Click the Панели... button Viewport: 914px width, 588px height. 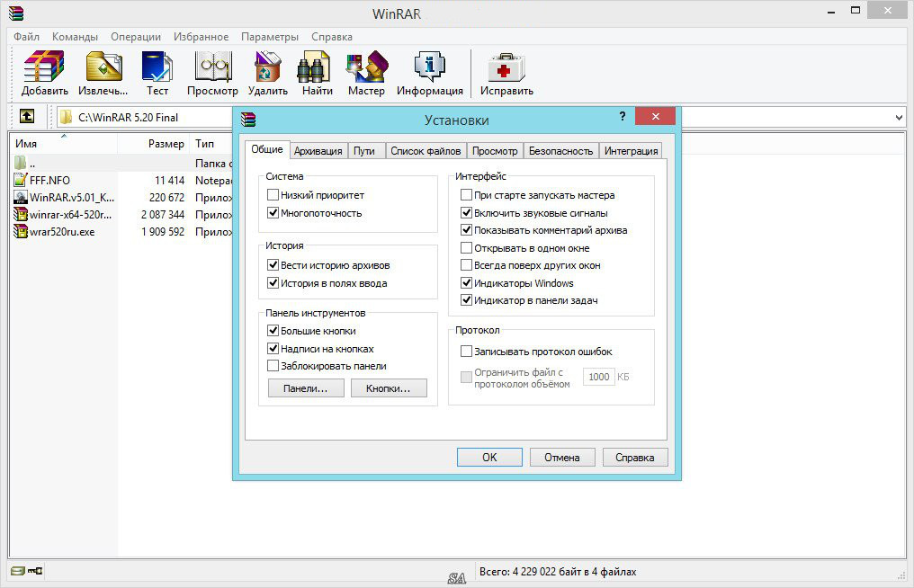pyautogui.click(x=306, y=388)
